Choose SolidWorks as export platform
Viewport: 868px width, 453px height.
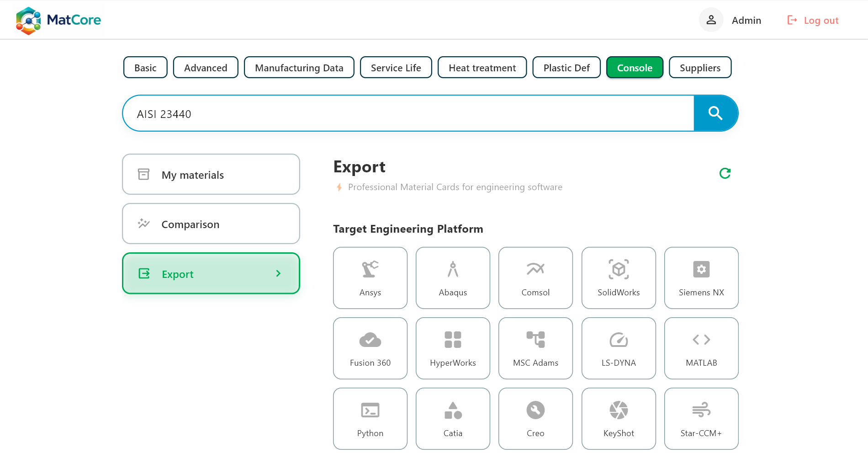click(619, 278)
